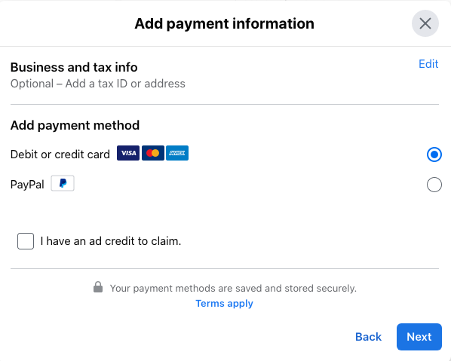
Task: Click the 'Add payment method' heading
Action: coord(75,126)
